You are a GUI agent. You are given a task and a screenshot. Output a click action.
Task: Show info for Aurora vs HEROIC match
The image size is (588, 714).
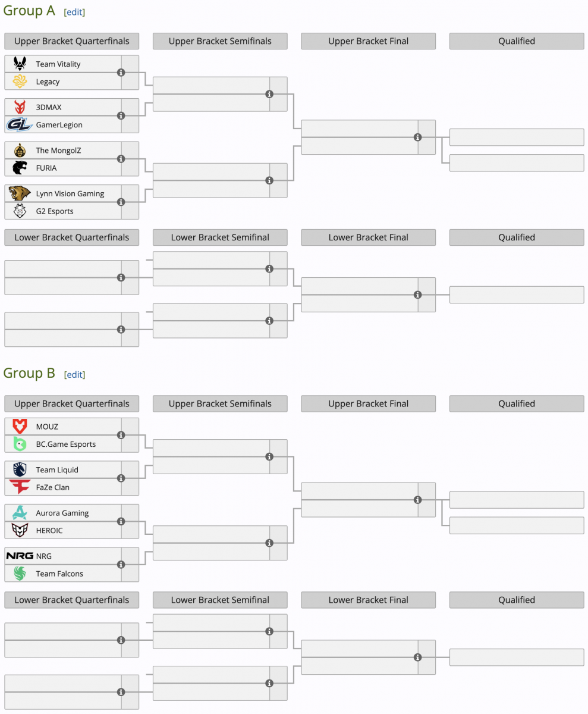[x=121, y=521]
